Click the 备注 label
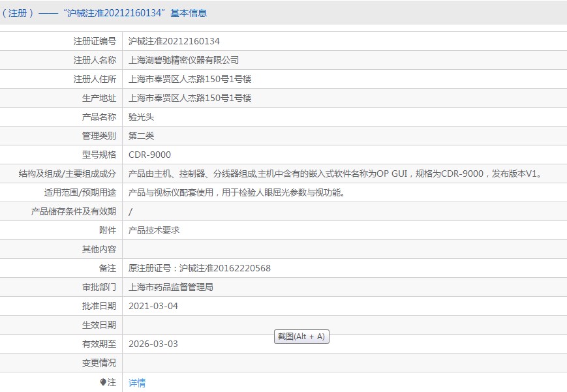This screenshot has height=392, width=567. (108, 268)
